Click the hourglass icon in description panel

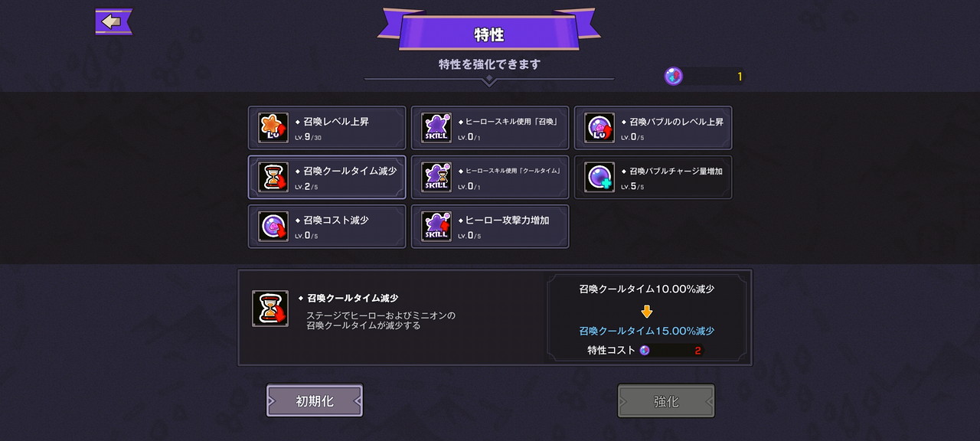[270, 309]
